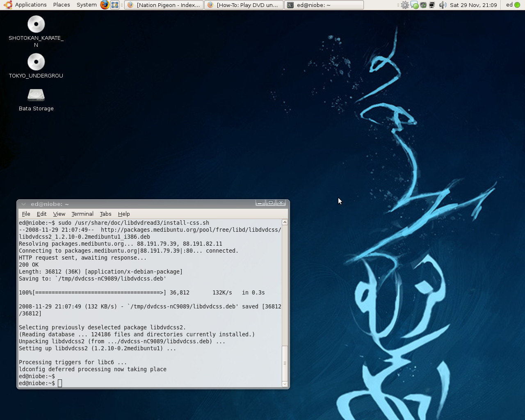Click the 'Resolving packages.medibuntu.org' line

tap(121, 244)
